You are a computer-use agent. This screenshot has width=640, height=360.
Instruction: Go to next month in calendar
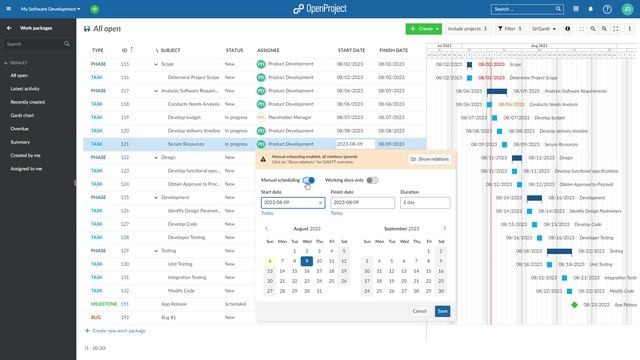tap(444, 229)
